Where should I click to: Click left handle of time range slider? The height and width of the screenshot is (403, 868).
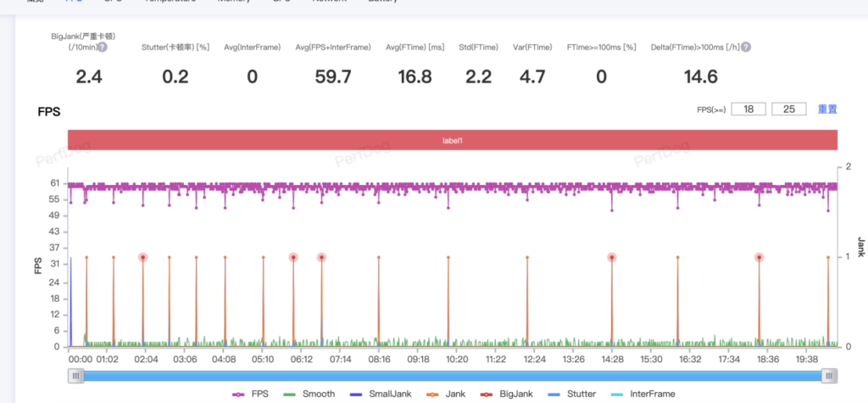pyautogui.click(x=75, y=376)
